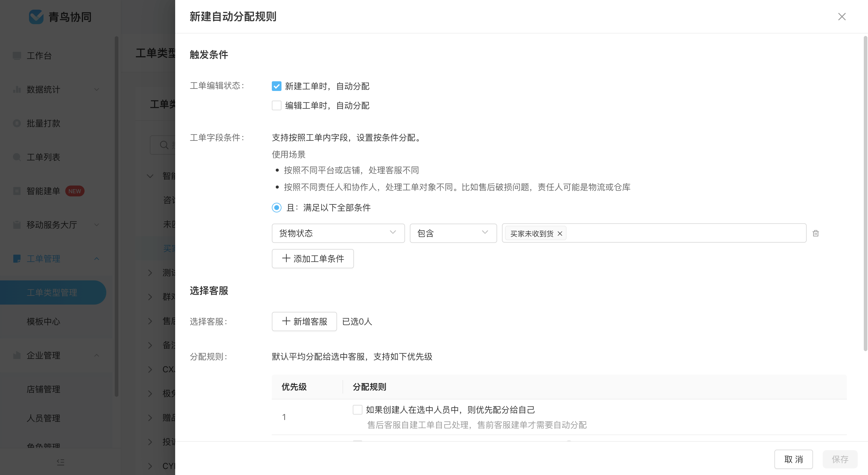Click the 数据统计 bar chart icon

(x=17, y=89)
